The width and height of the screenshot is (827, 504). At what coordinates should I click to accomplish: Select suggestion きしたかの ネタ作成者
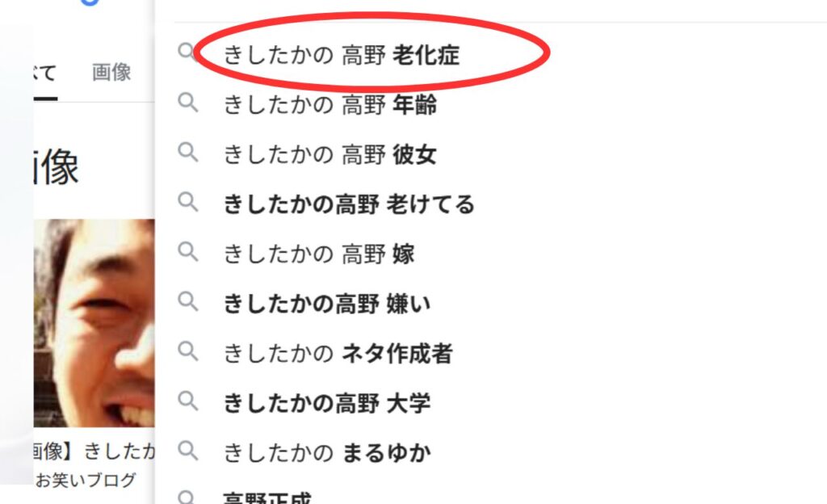(338, 353)
